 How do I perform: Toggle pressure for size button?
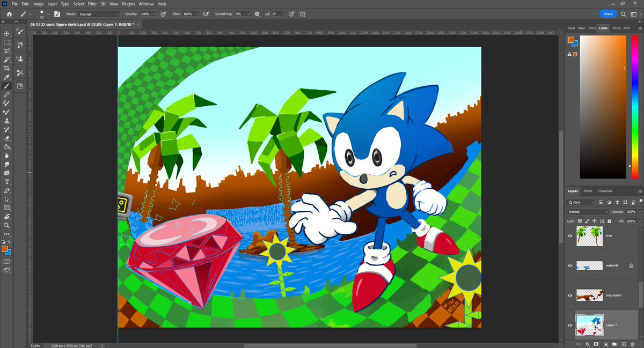coord(291,13)
